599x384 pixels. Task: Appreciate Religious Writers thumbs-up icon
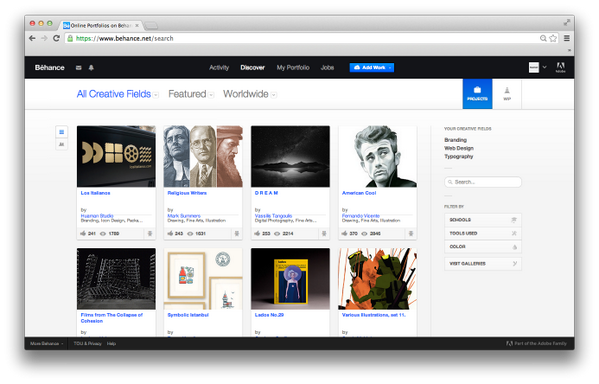[x=170, y=233]
